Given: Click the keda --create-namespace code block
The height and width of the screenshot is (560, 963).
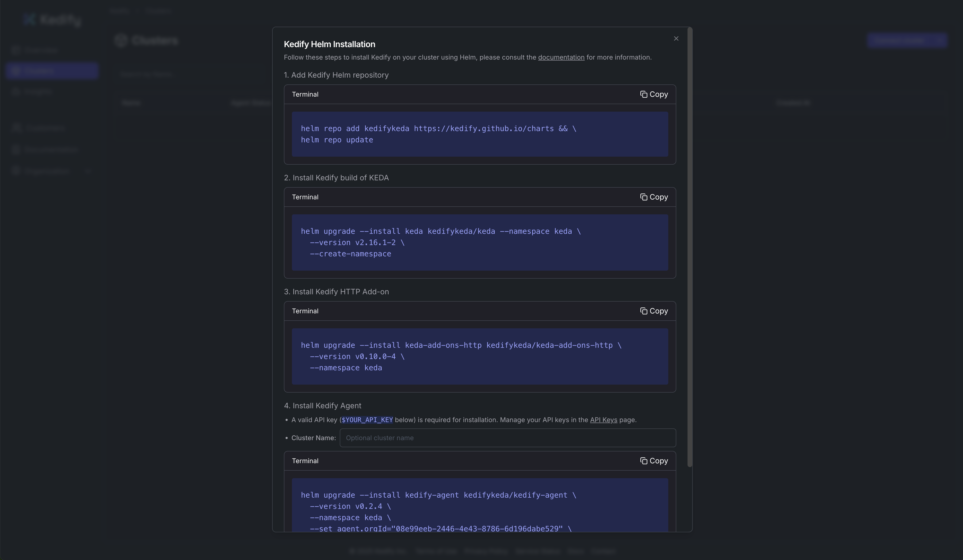Looking at the screenshot, I should point(480,242).
